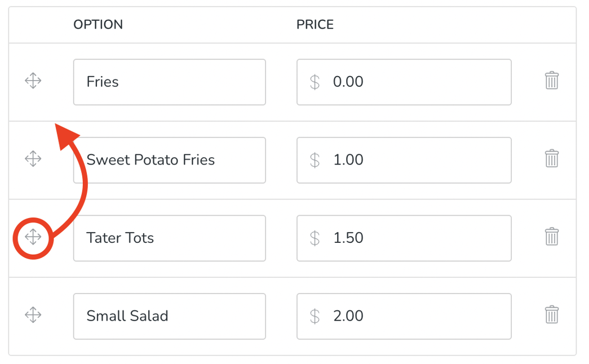The image size is (589, 364).
Task: Click the dollar sign beside 1.50
Action: pos(315,238)
